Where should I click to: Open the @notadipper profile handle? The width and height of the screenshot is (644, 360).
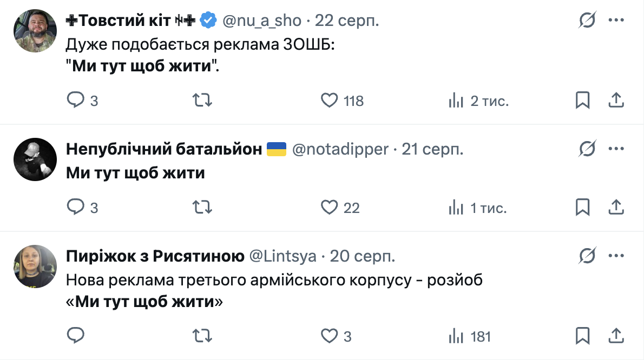pyautogui.click(x=340, y=149)
